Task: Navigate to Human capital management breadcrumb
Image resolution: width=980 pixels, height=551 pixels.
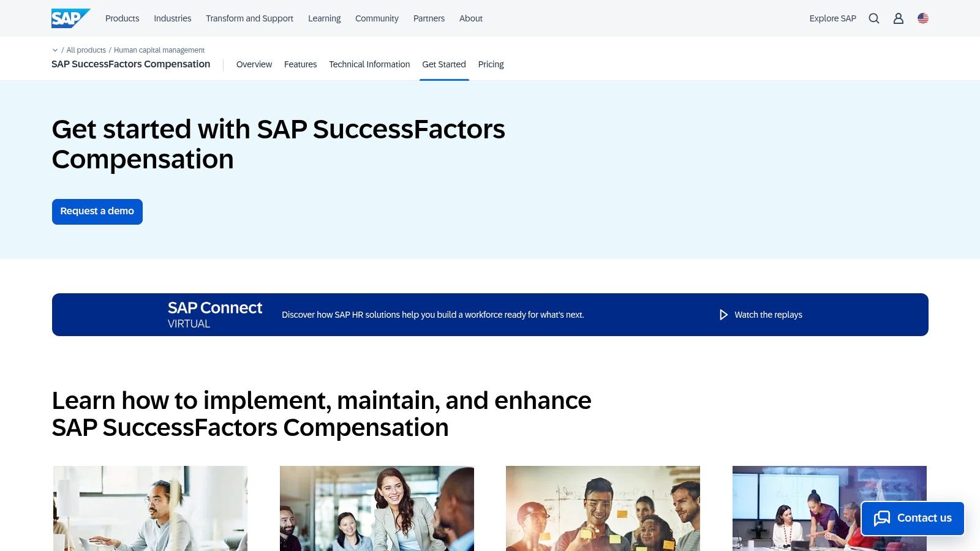Action: [159, 50]
